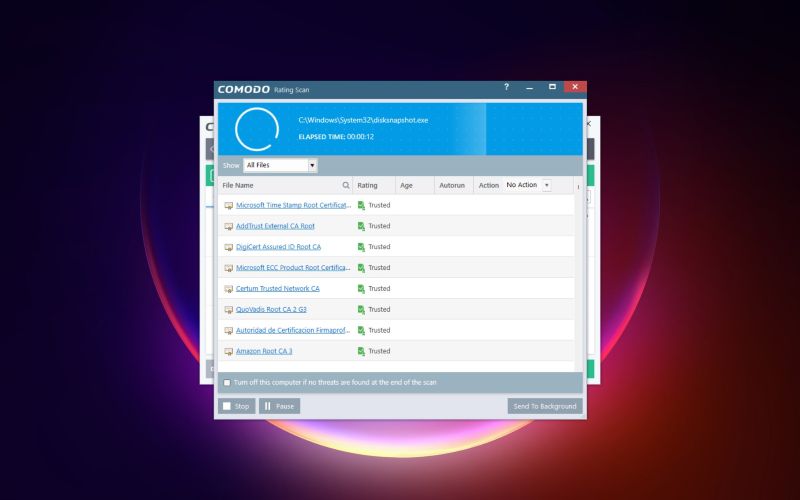Click certificate icon beside AddTrust External CA Root

(229, 227)
